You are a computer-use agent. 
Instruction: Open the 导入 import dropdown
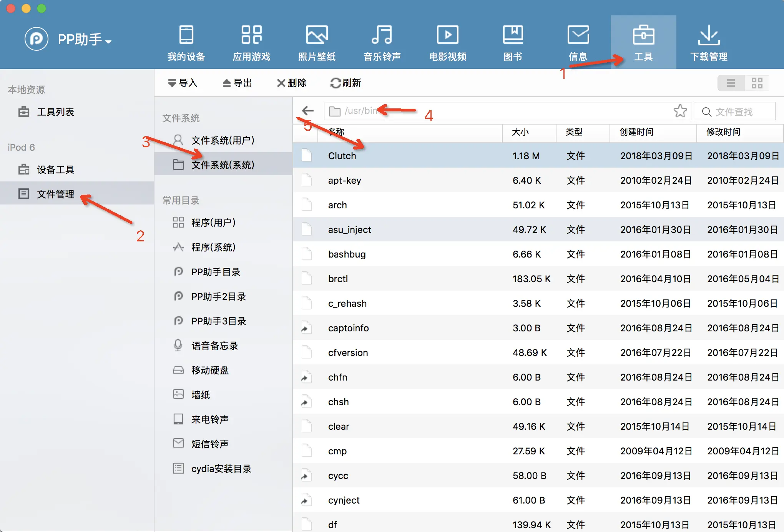(183, 83)
